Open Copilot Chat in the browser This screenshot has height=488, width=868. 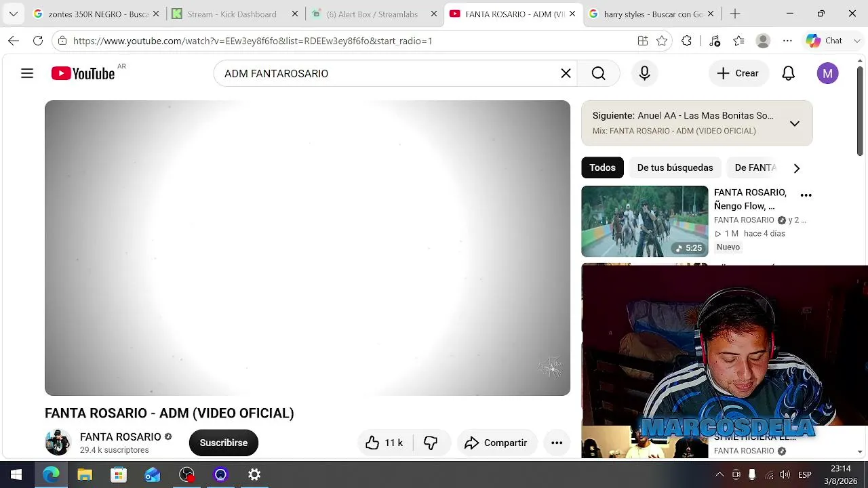(x=824, y=41)
